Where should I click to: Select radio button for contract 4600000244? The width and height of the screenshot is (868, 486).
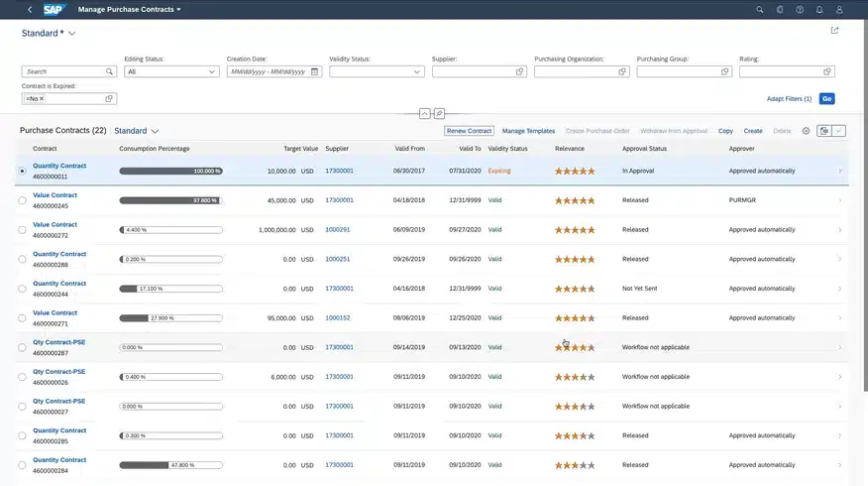click(22, 289)
